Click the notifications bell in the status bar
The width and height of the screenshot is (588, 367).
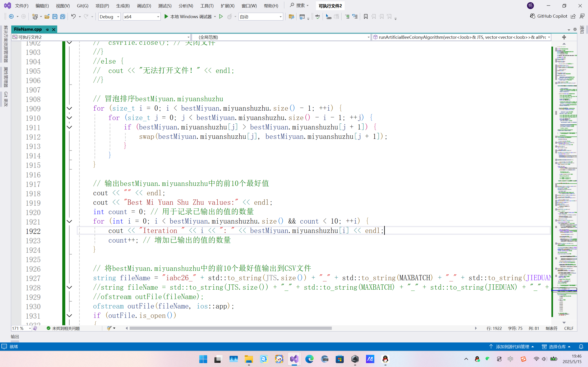(581, 347)
